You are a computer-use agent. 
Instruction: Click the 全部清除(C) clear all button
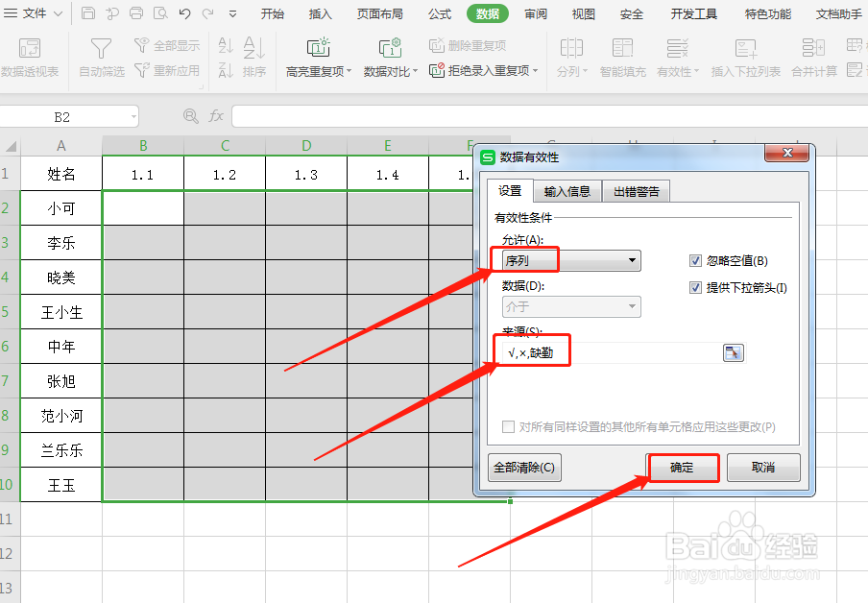click(524, 468)
